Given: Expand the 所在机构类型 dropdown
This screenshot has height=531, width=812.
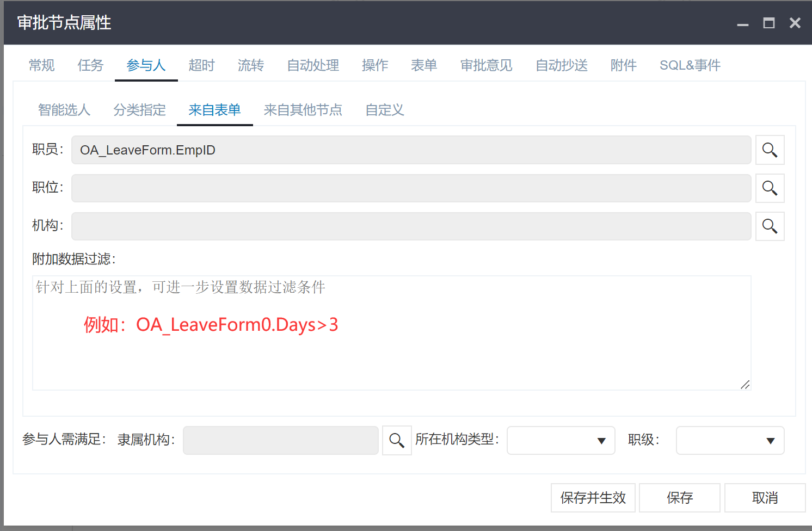Looking at the screenshot, I should (x=561, y=441).
